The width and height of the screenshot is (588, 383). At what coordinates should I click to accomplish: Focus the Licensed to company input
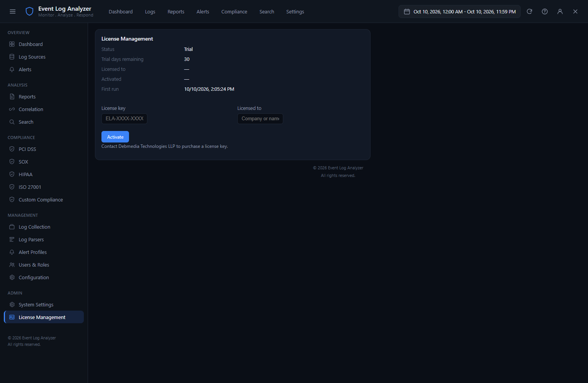(x=260, y=119)
